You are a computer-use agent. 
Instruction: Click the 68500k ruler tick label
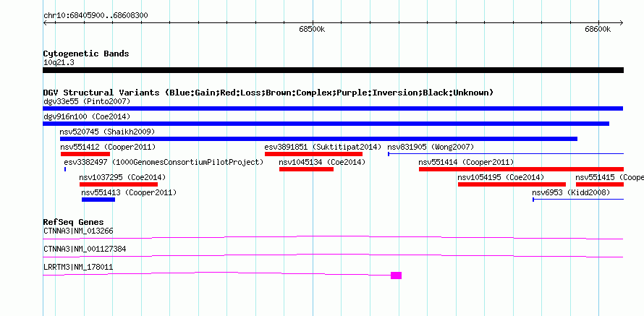tap(312, 30)
